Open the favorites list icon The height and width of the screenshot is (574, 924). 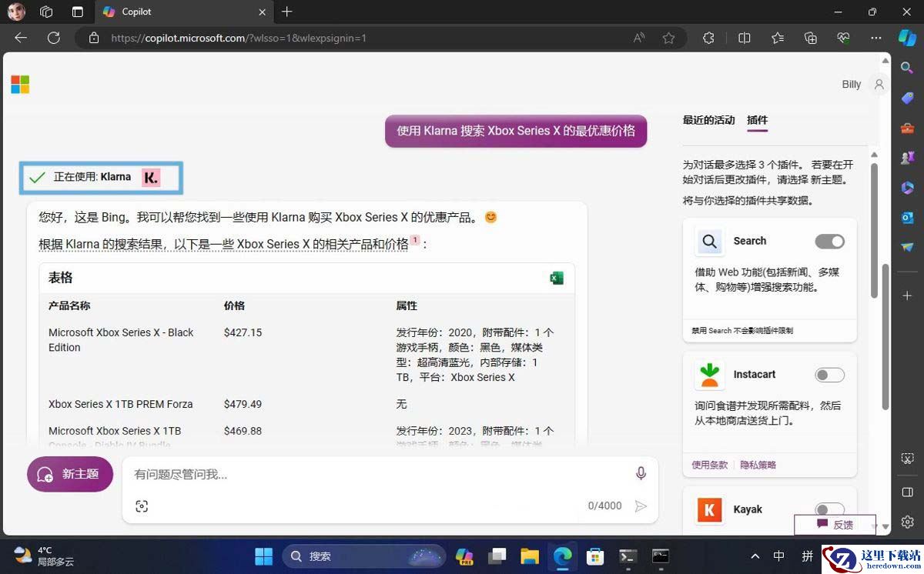pyautogui.click(x=777, y=38)
